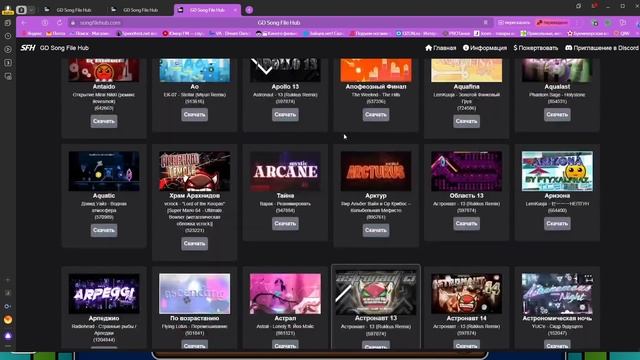Open the Астрал thumbnail image
This screenshot has width=640, height=360.
coord(285,293)
